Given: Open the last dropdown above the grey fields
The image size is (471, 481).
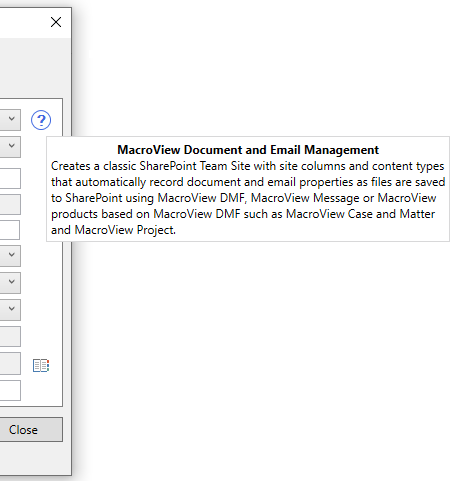Looking at the screenshot, I should pos(10,310).
